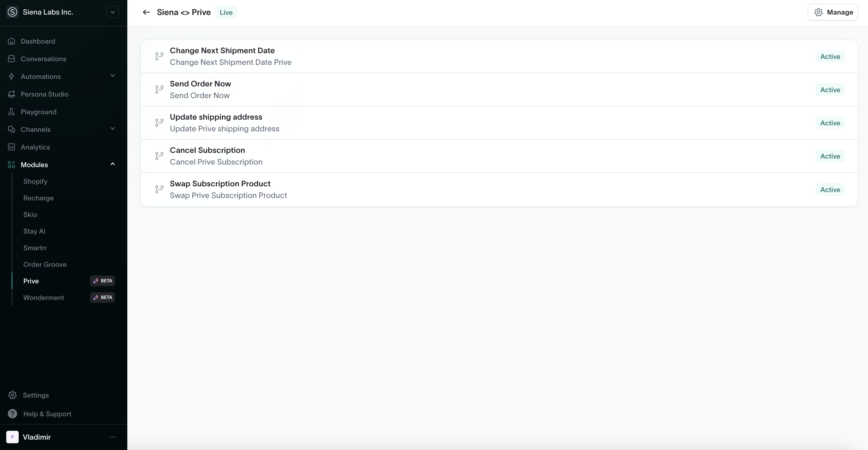Screen dimensions: 868x450
Task: Click the branch icon for Cancel Subscription
Action: tap(159, 156)
